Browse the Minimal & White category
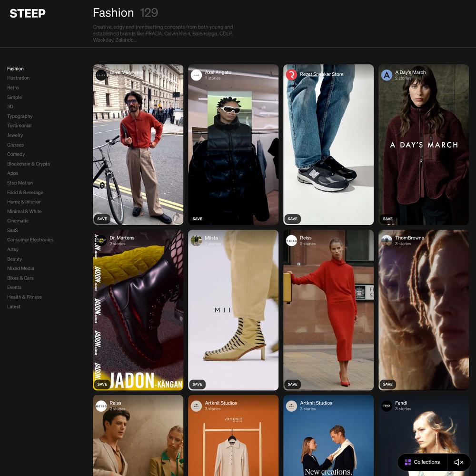The height and width of the screenshot is (476, 476). [x=24, y=212]
